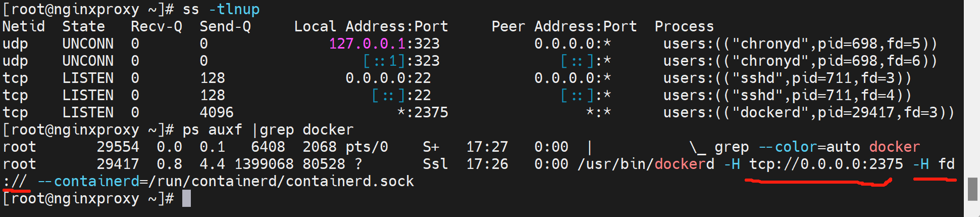This screenshot has width=980, height=217.
Task: Click the underlined tcp://0.0.0.0:2375 argument
Action: point(826,164)
